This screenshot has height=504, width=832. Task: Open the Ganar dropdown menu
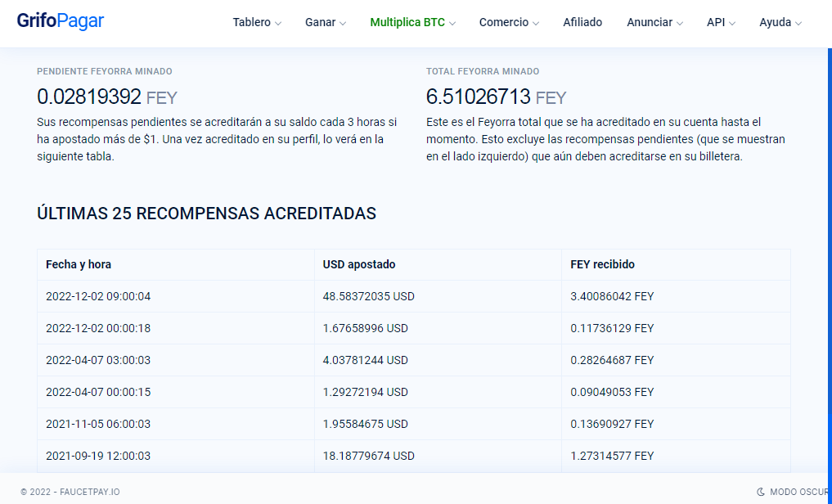click(x=326, y=22)
